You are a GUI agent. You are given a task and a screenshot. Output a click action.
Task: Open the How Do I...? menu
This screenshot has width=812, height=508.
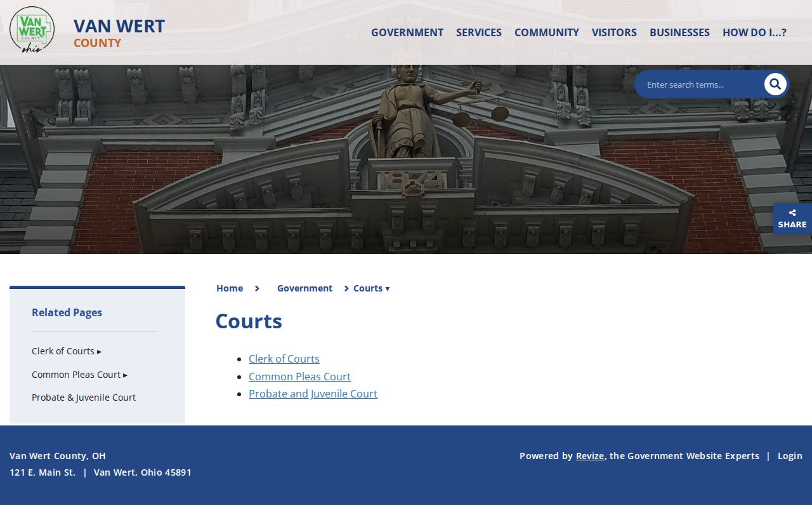click(x=754, y=32)
